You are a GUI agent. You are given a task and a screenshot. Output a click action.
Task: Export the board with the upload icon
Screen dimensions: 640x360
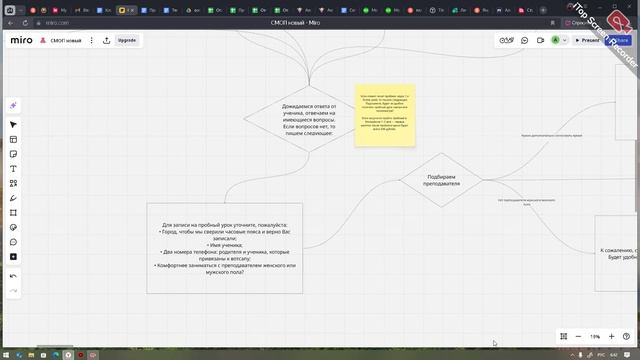click(x=107, y=40)
